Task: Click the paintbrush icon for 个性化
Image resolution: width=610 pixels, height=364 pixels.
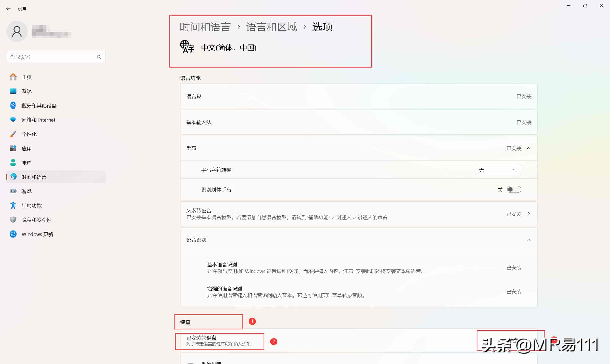Action: pos(13,134)
